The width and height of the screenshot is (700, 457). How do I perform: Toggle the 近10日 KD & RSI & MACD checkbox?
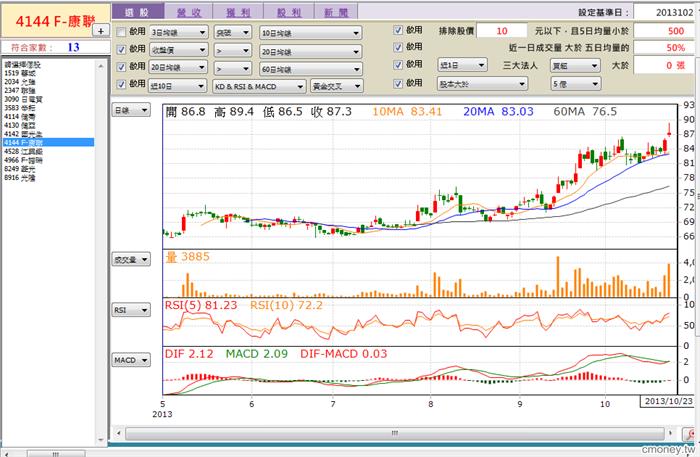(x=121, y=84)
